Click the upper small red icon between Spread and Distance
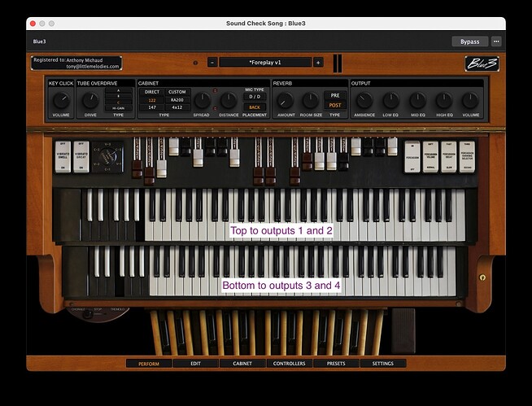This screenshot has height=406, width=532. click(215, 90)
